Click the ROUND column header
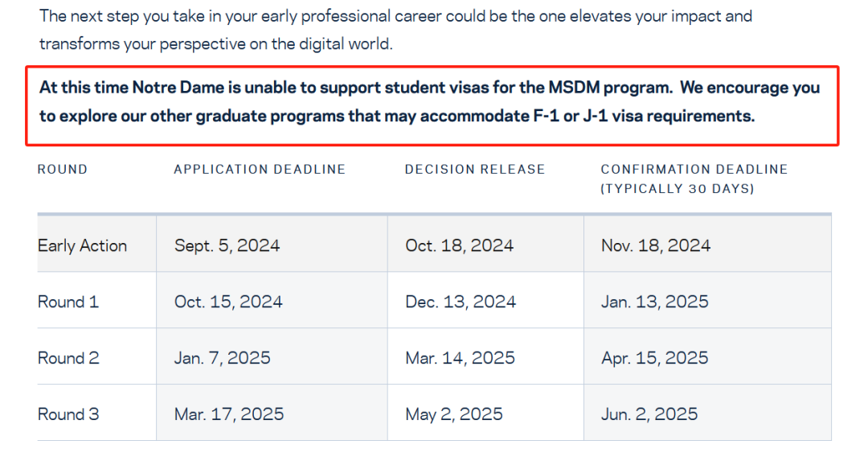The image size is (868, 461). 62,170
